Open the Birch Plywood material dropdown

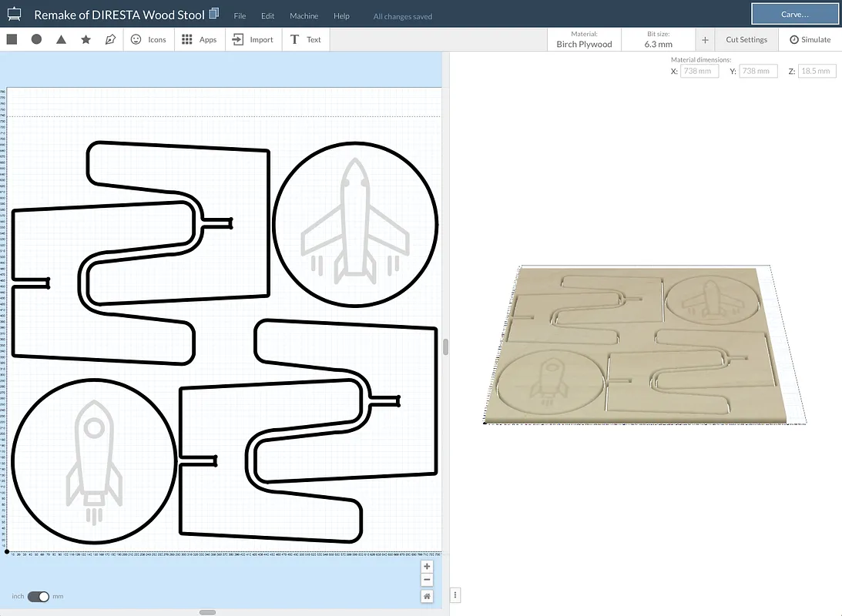pyautogui.click(x=584, y=40)
